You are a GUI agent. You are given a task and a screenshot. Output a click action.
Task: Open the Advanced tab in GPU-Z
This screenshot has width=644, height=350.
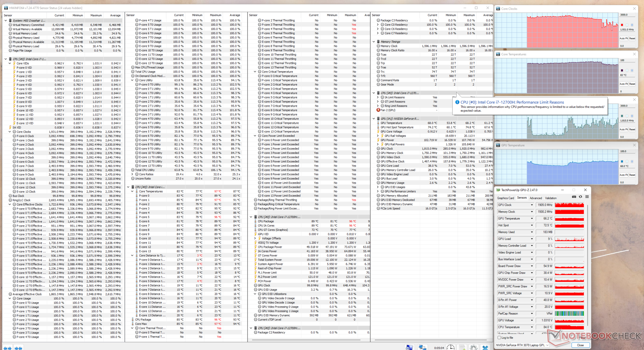536,198
